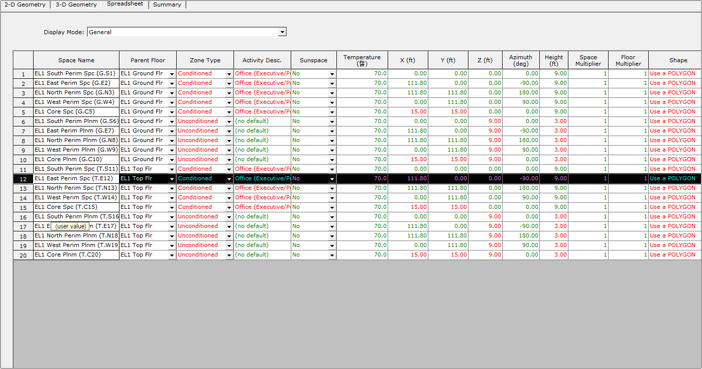Open the Display Mode dropdown
The height and width of the screenshot is (369, 702).
tap(282, 32)
